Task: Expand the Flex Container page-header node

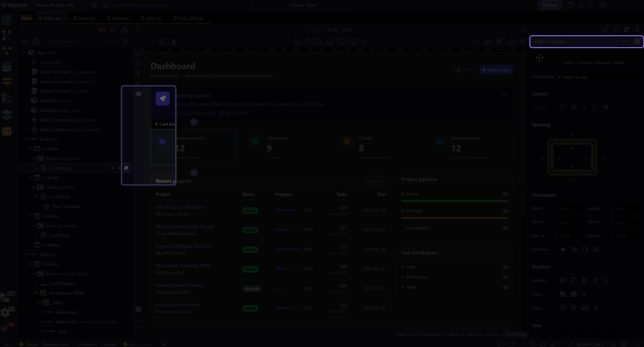Action: point(27,120)
